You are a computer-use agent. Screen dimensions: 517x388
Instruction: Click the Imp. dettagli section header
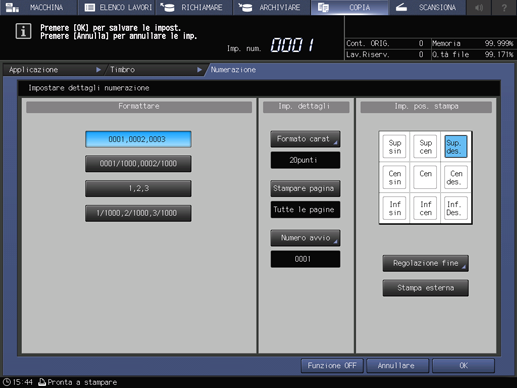coord(306,107)
